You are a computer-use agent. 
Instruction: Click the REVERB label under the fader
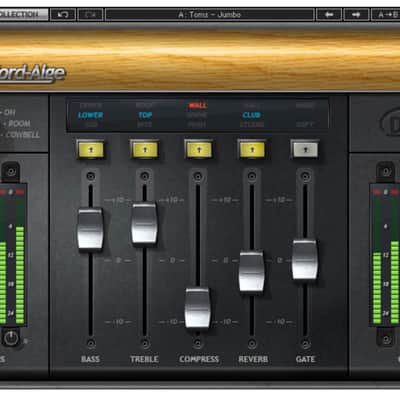pyautogui.click(x=253, y=359)
